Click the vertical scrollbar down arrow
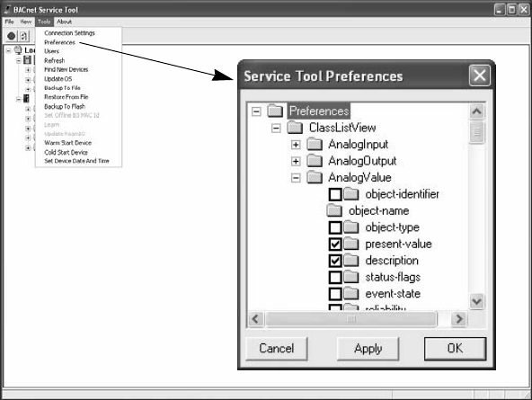 pos(476,301)
